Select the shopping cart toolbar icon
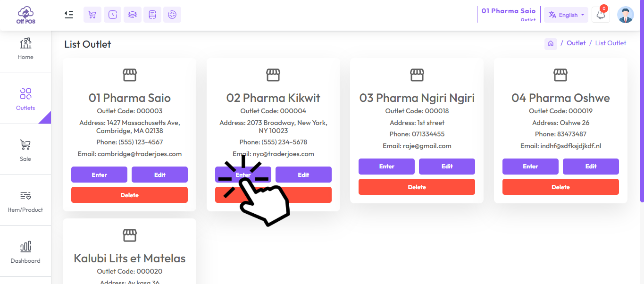This screenshot has width=644, height=284. [92, 15]
